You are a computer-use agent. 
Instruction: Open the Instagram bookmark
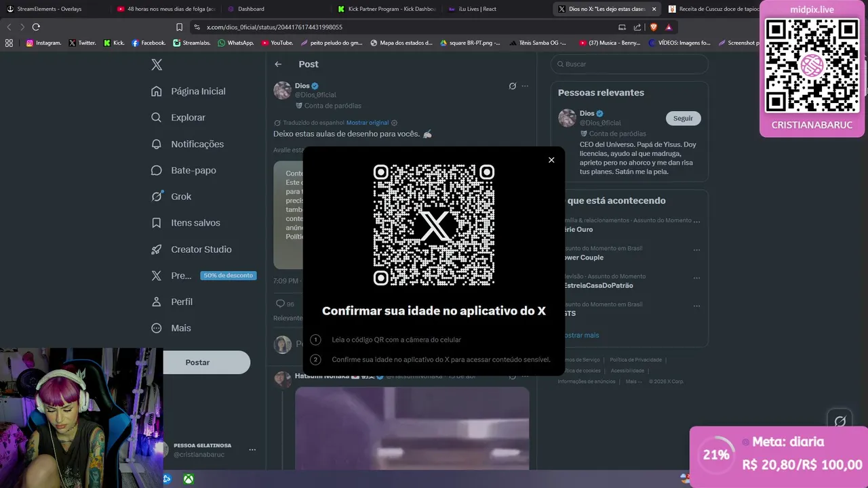tap(43, 43)
